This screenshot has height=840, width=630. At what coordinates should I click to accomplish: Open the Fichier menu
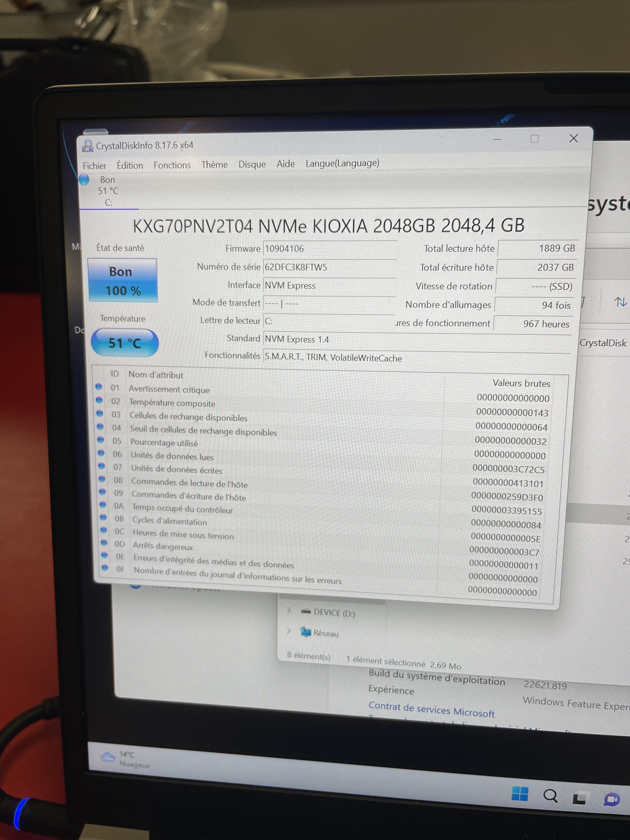(x=95, y=166)
